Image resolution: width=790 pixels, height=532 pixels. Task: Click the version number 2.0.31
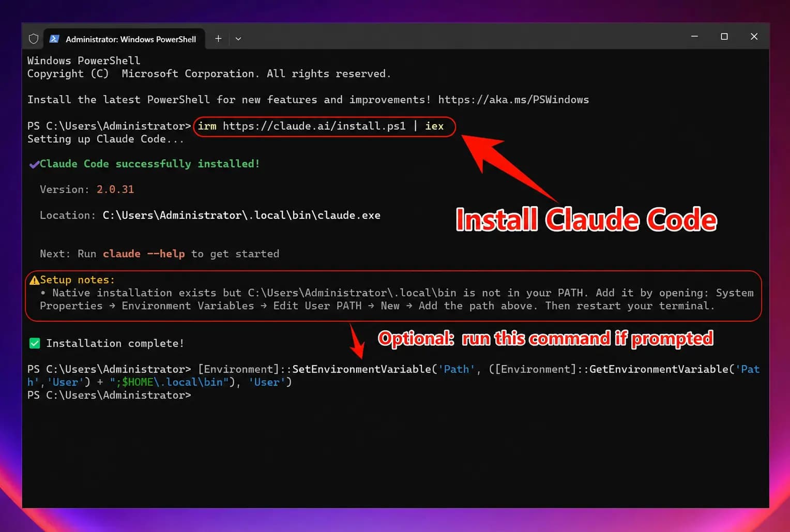pyautogui.click(x=115, y=190)
